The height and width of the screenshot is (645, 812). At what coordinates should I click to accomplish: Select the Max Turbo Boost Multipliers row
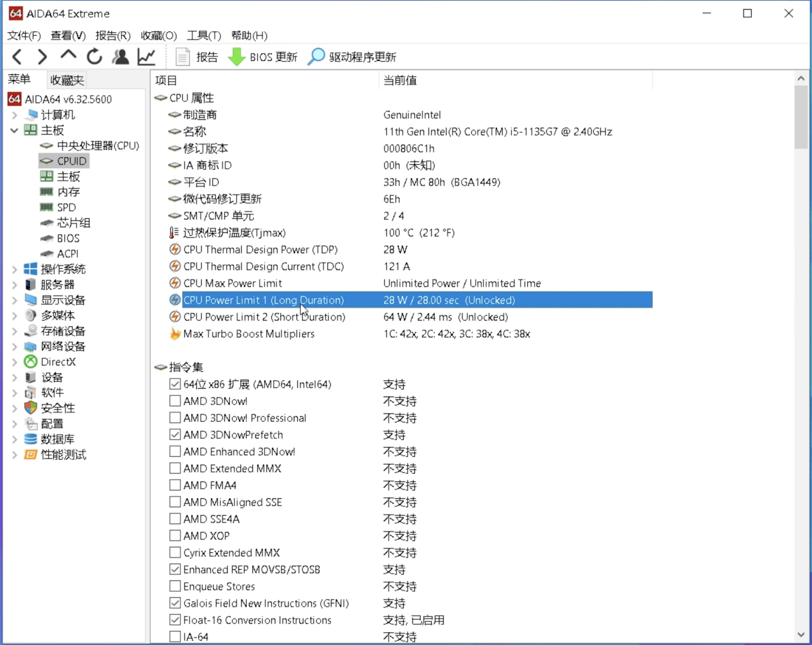[410, 333]
